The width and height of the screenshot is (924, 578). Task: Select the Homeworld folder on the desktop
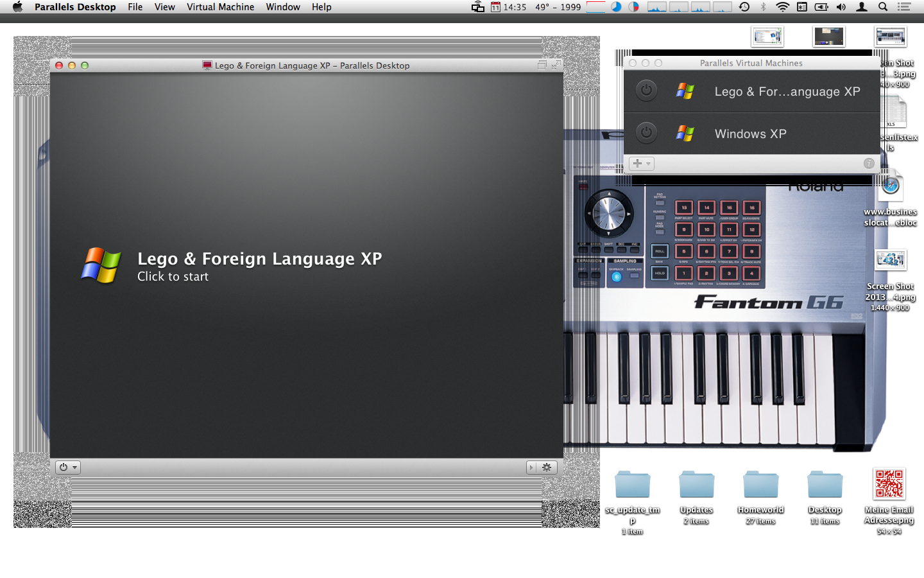click(x=760, y=485)
